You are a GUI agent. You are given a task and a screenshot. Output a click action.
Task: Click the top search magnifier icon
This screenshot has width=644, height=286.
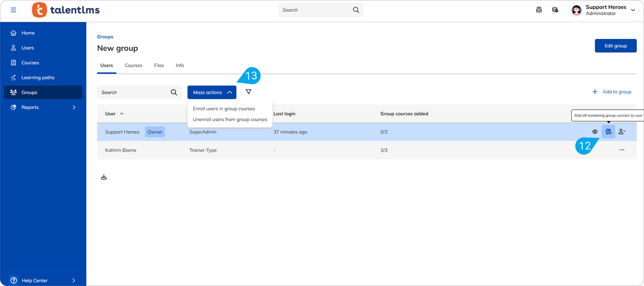click(356, 10)
